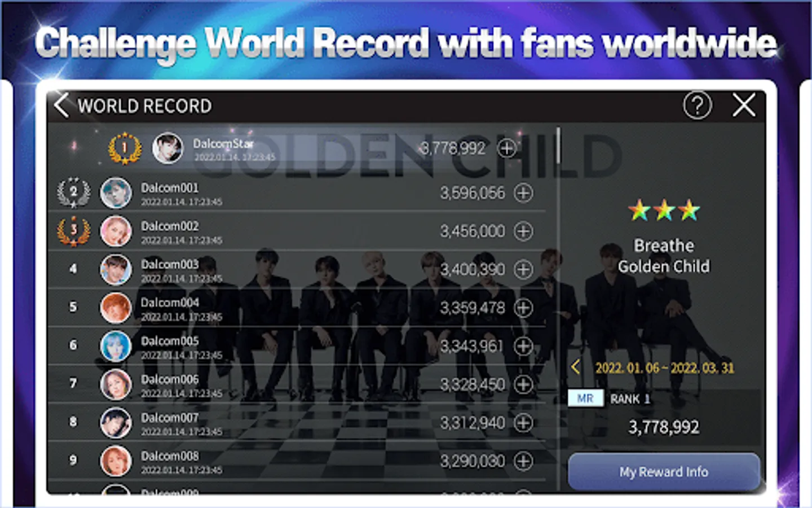Click the score 3,456,000

(473, 231)
